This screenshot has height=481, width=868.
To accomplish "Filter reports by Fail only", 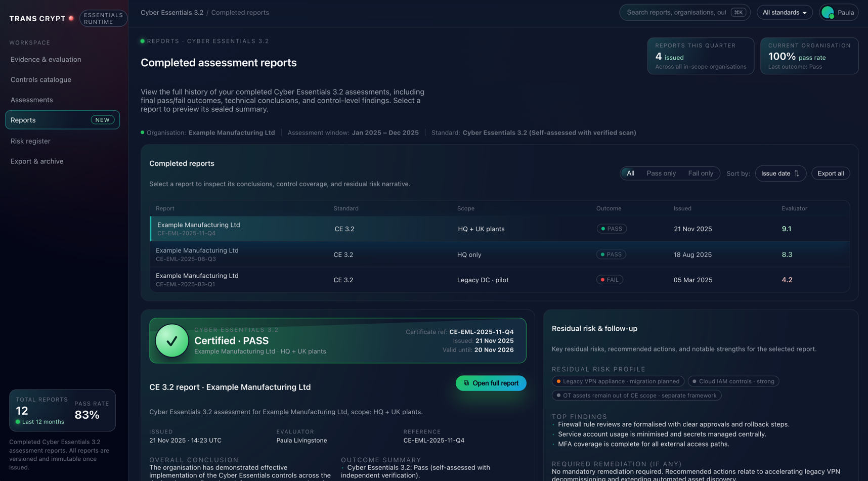I will (x=700, y=173).
